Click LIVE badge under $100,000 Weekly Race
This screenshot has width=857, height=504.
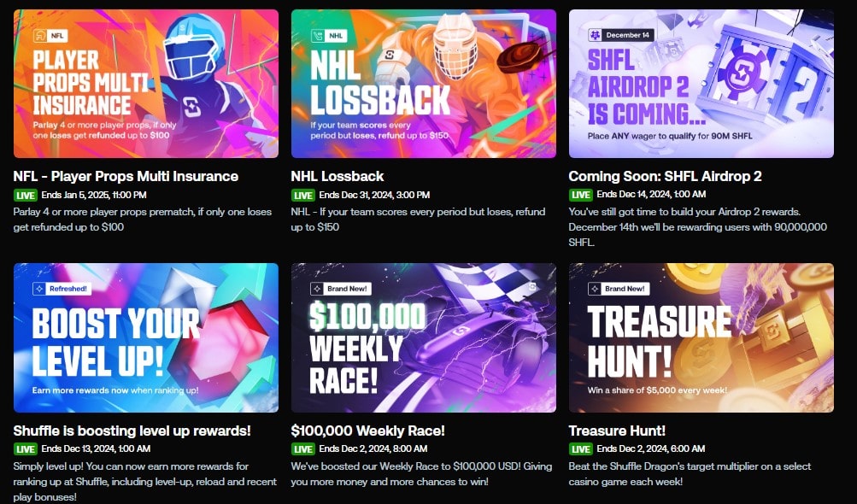coord(302,449)
